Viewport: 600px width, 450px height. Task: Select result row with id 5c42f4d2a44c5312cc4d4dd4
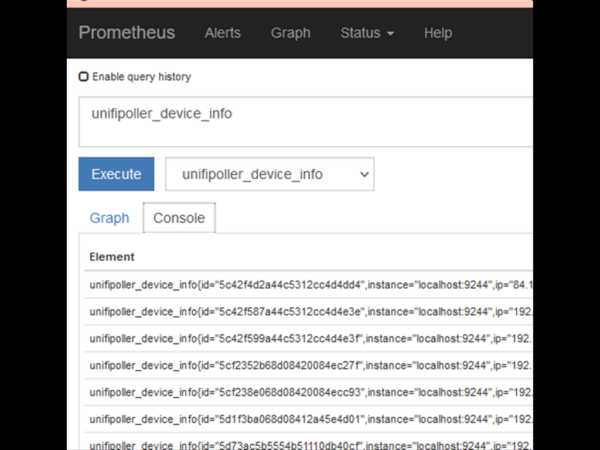[x=308, y=285]
